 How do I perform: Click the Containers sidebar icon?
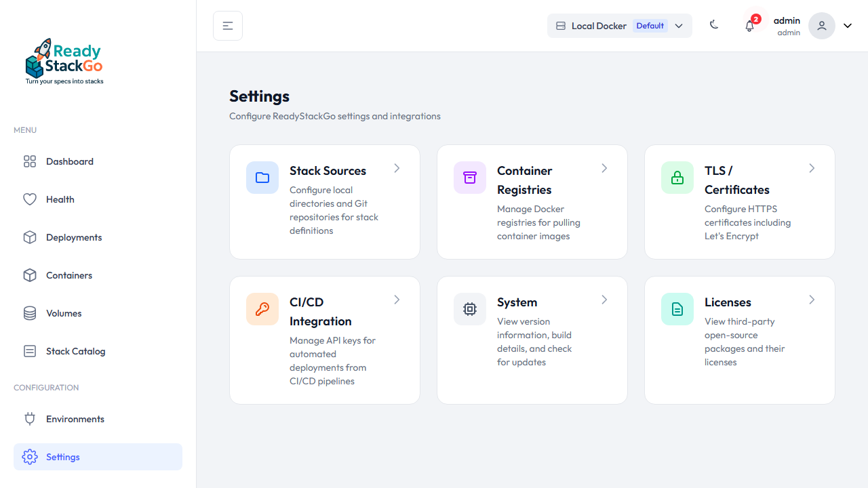[30, 275]
